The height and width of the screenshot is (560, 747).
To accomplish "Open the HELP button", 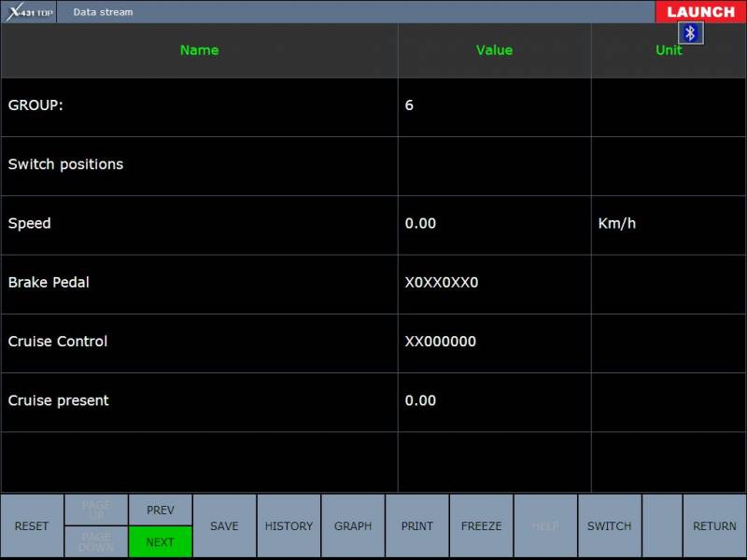I will click(545, 526).
